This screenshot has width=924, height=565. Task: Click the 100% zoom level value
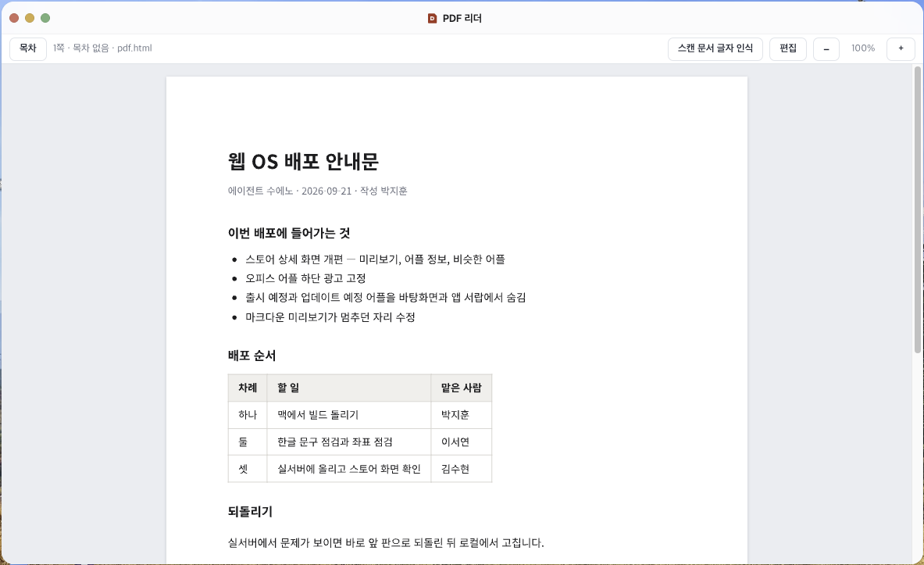[863, 48]
